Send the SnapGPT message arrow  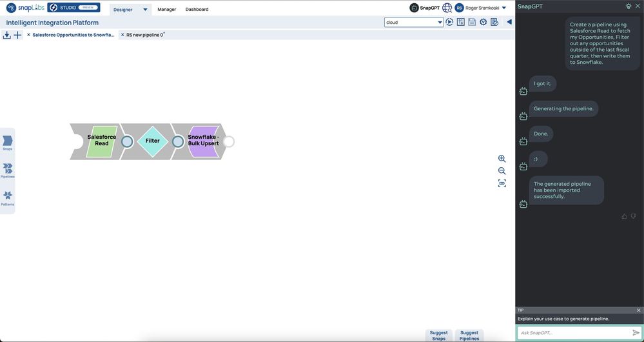[636, 332]
